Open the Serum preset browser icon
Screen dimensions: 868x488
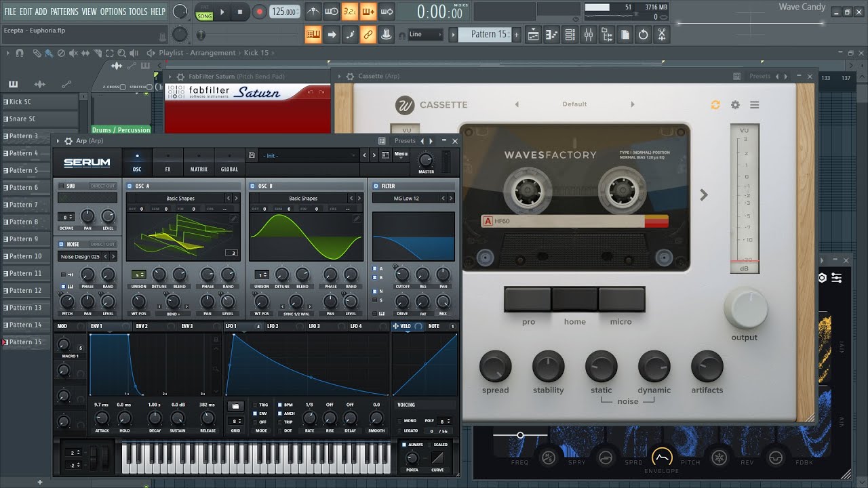[386, 155]
